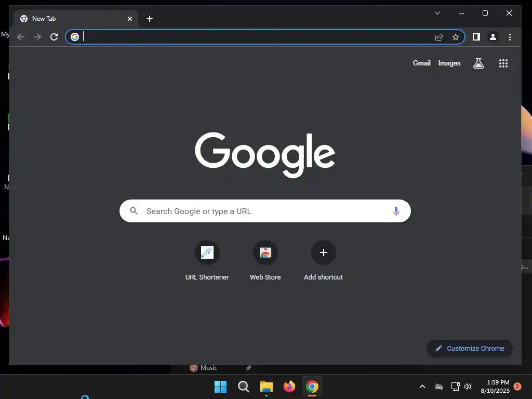532x399 pixels.
Task: Click the pin icon beside Music
Action: click(248, 368)
